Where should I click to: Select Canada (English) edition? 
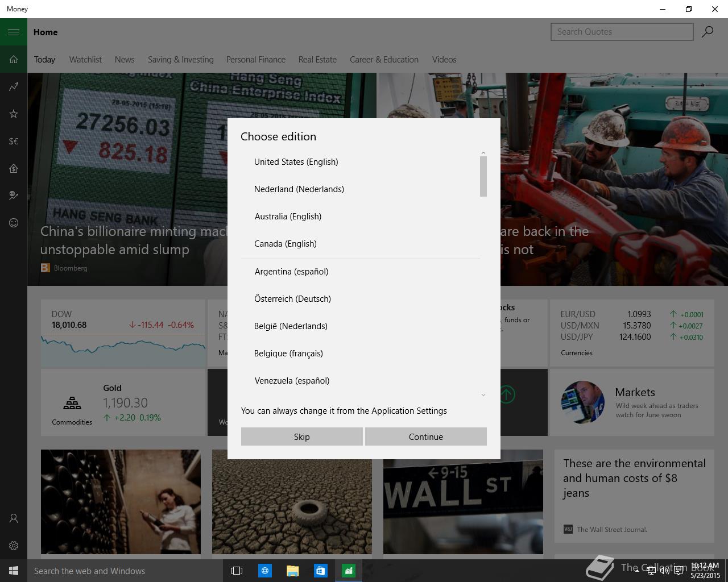(361, 244)
